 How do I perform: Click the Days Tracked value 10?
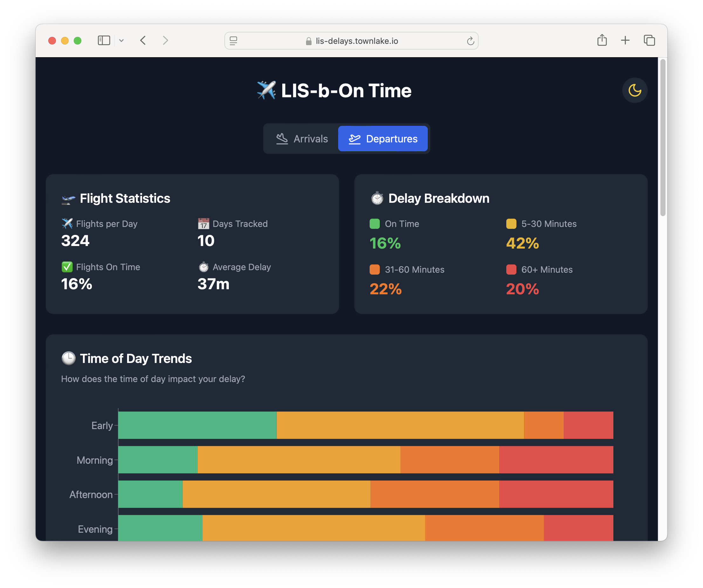(206, 241)
